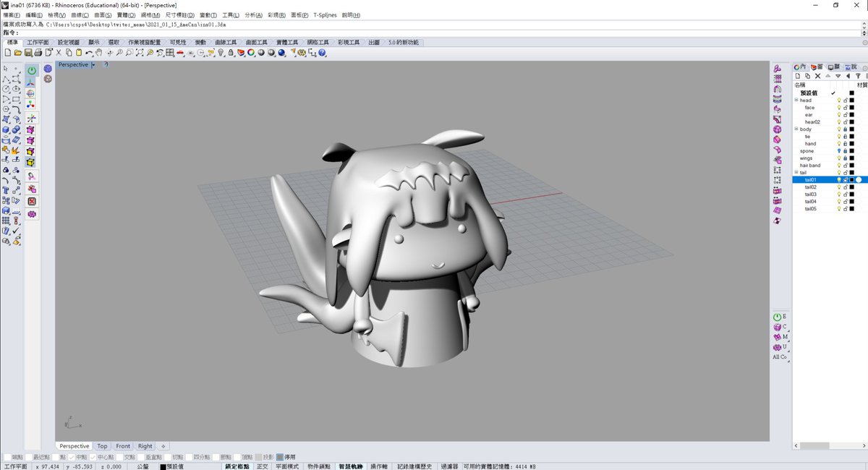Click the gear Options icon in the toolbar
868x470 pixels.
(x=301, y=53)
